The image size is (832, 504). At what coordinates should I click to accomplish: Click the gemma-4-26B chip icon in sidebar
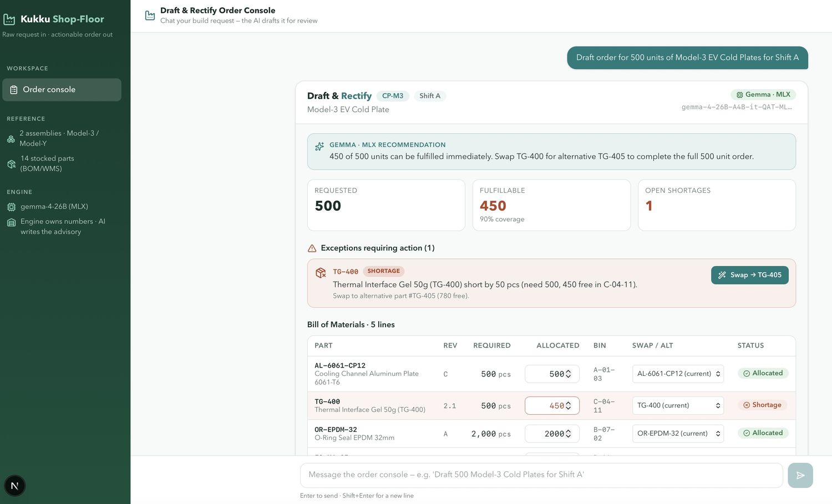click(11, 207)
